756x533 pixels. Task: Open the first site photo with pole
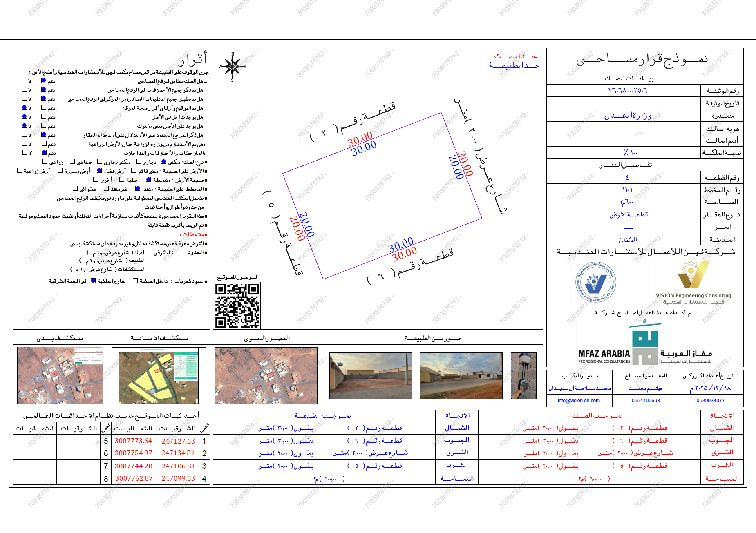tap(371, 376)
